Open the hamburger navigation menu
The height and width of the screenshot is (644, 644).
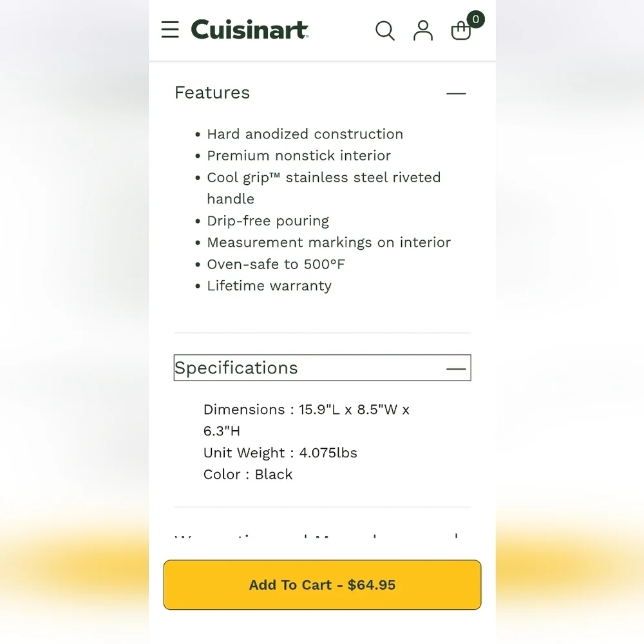click(170, 30)
